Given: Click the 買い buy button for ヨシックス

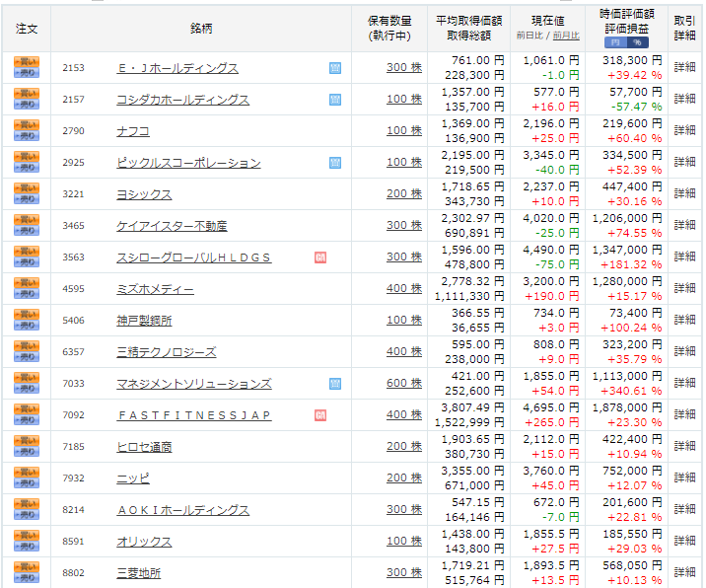Looking at the screenshot, I should click(27, 187).
